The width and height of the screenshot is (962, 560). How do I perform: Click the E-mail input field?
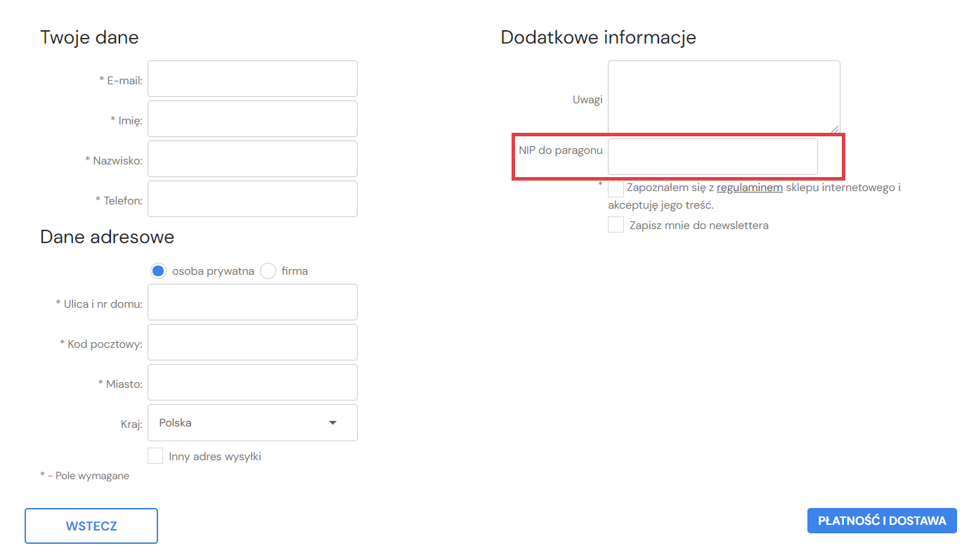tap(252, 79)
